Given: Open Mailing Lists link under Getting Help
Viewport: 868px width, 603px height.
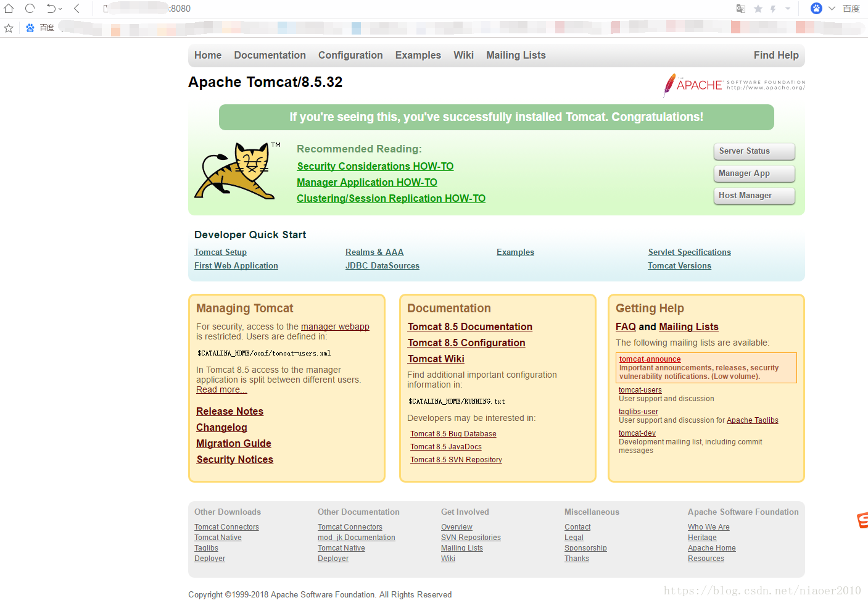Looking at the screenshot, I should click(688, 326).
